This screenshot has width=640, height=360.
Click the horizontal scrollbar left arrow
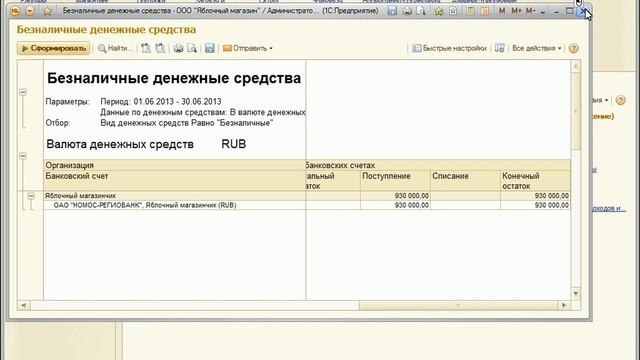pyautogui.click(x=23, y=305)
